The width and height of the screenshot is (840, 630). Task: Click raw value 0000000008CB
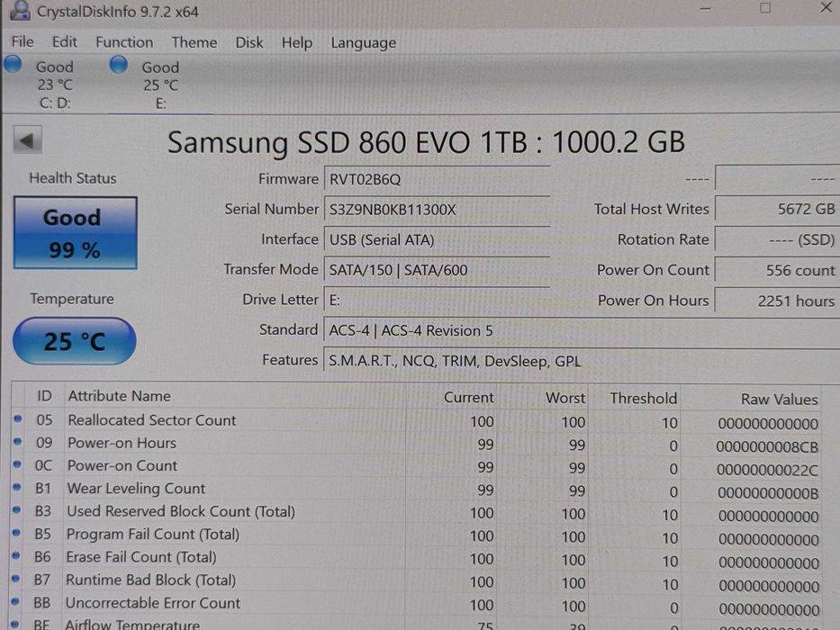click(x=767, y=446)
